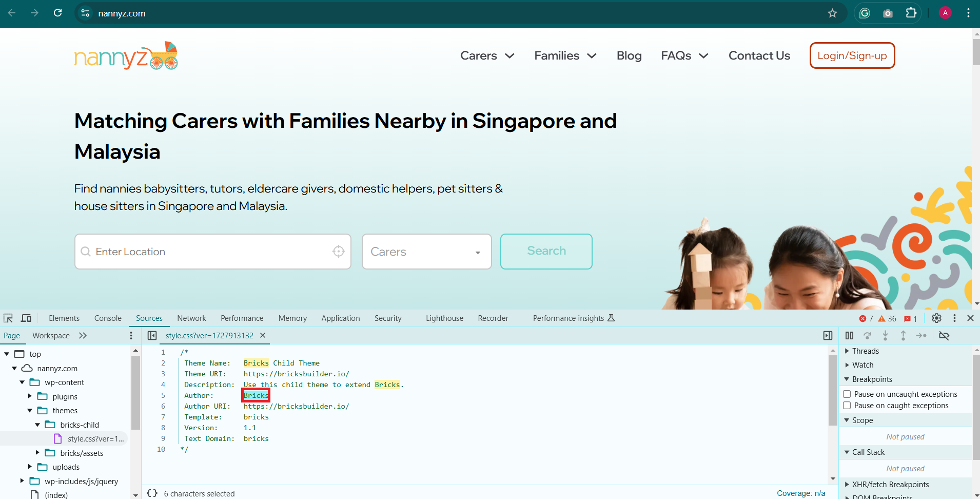
Task: Open the Contact Us link
Action: point(759,55)
